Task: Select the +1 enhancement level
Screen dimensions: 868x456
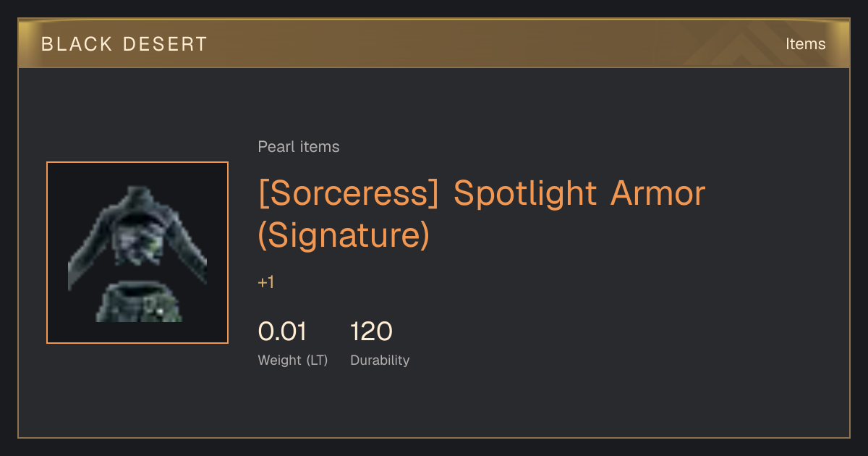Action: pos(266,282)
